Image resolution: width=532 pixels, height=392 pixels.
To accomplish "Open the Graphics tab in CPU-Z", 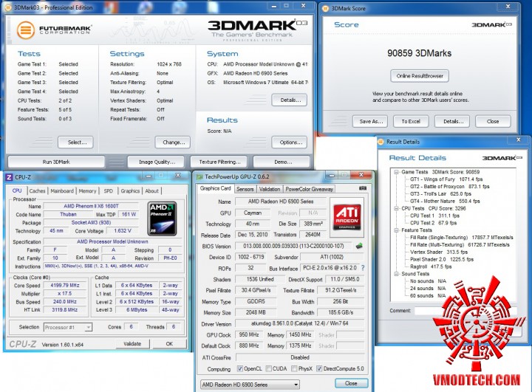I will click(x=130, y=191).
